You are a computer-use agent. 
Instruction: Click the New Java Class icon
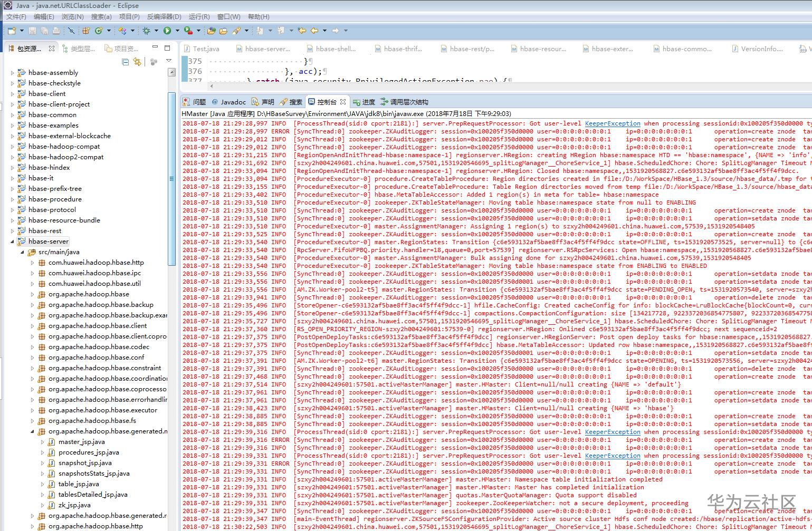pyautogui.click(x=98, y=31)
